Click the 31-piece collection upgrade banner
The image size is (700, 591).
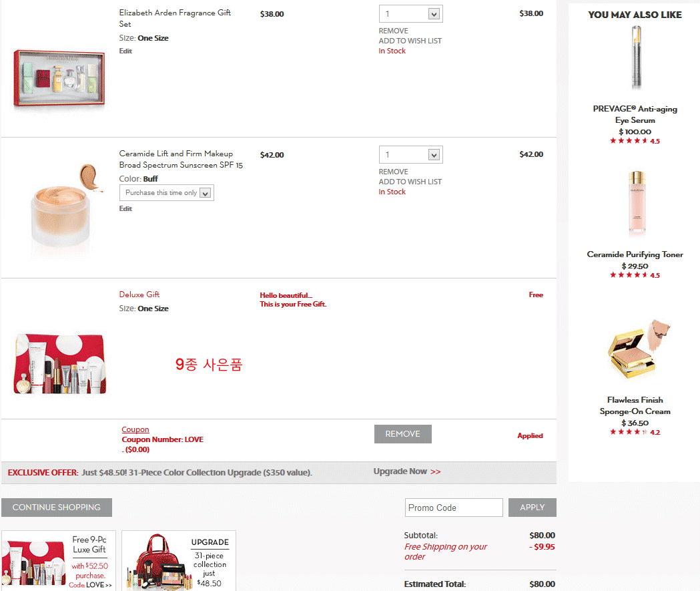point(179,561)
